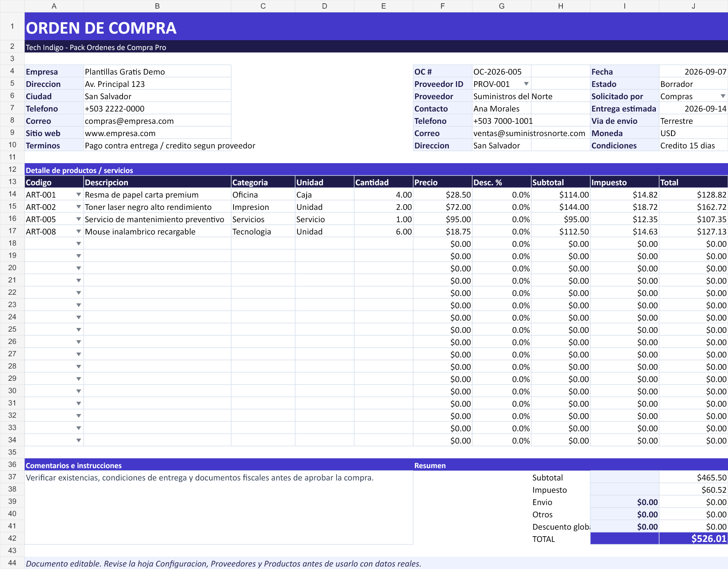Viewport: 728px width, 569px height.
Task: Expand the Codigo dropdown for ART-002
Action: click(x=78, y=207)
